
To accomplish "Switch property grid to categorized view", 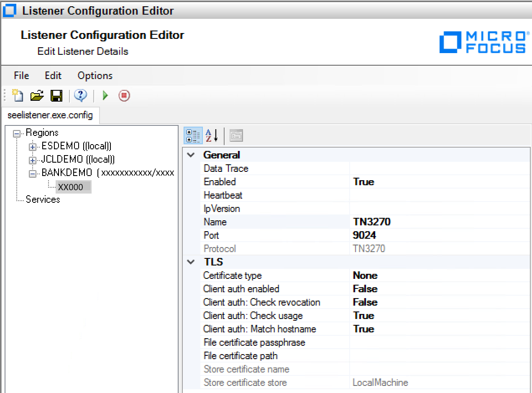I will (193, 135).
